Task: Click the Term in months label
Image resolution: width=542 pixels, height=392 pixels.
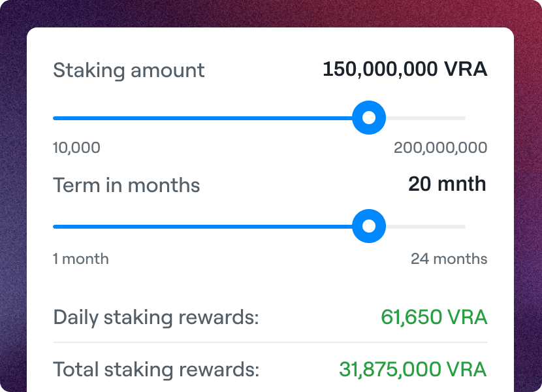Action: tap(126, 186)
